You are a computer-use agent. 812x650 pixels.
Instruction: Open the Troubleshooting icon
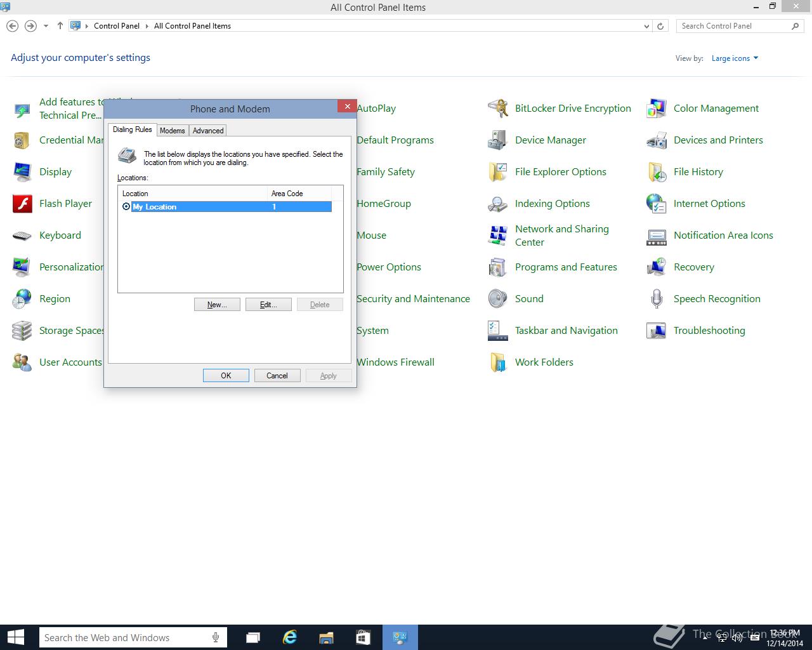tap(657, 331)
